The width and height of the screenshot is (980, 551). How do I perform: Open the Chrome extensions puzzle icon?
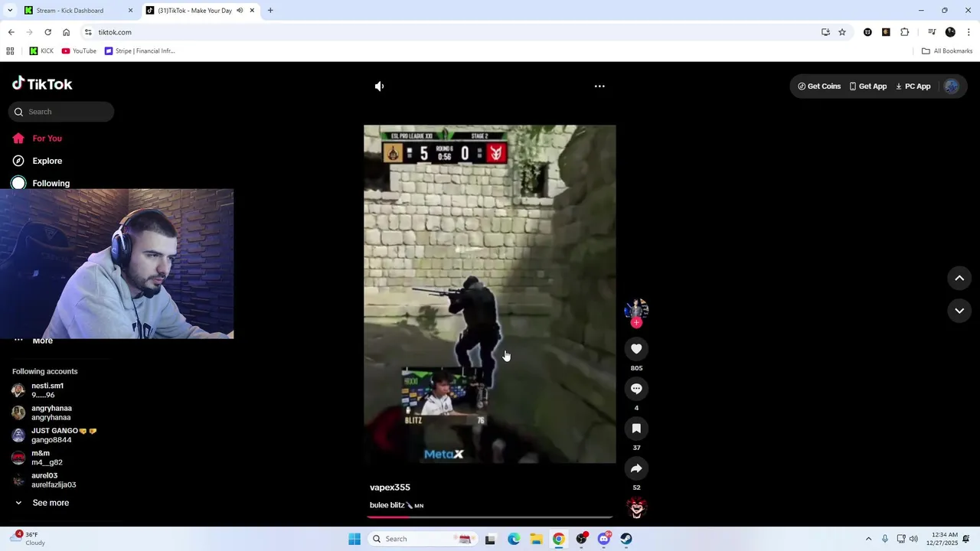point(904,32)
